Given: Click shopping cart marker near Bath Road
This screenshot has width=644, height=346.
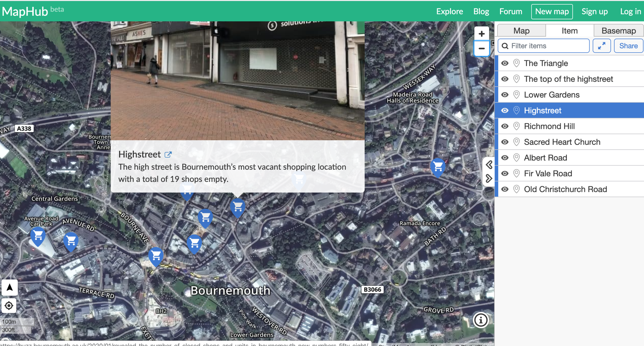Looking at the screenshot, I should point(438,167).
